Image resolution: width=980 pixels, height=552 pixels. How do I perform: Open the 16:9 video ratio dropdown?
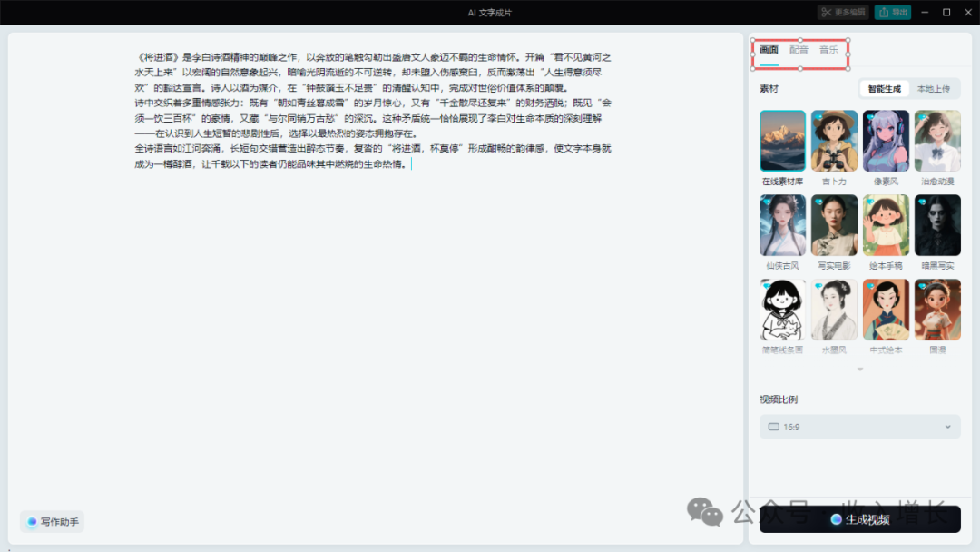click(858, 427)
